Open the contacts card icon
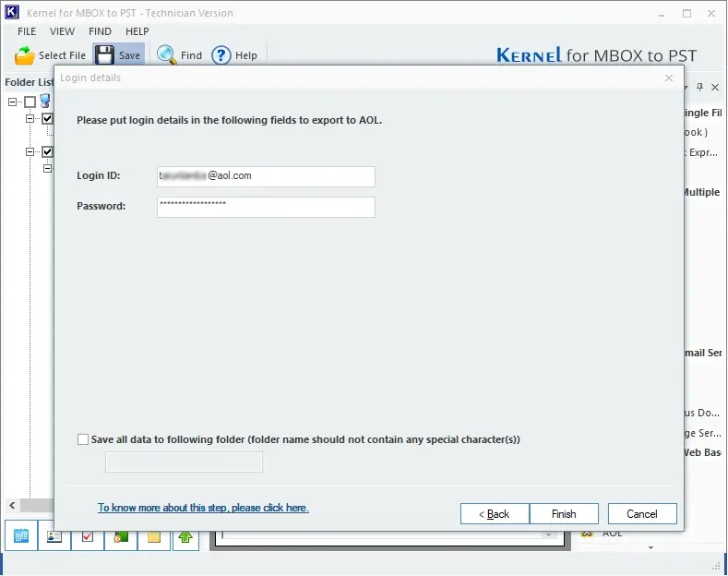This screenshot has height=576, width=728. 54,537
